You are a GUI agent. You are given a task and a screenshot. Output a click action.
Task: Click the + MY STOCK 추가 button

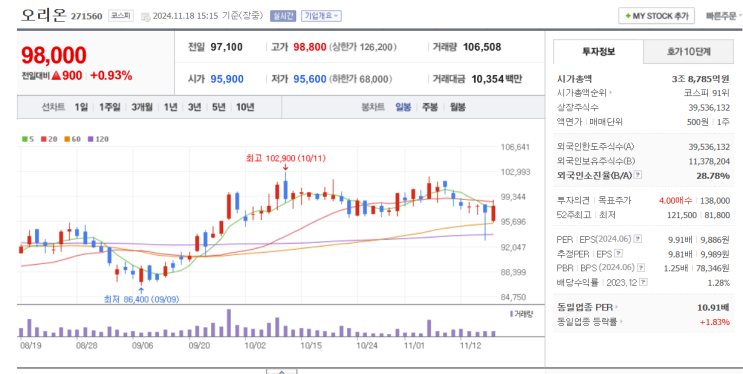(656, 16)
